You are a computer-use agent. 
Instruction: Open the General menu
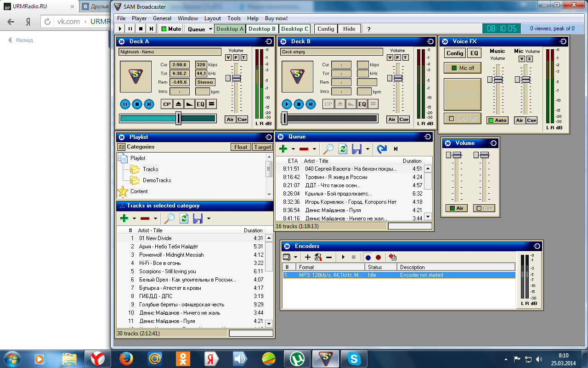point(162,18)
